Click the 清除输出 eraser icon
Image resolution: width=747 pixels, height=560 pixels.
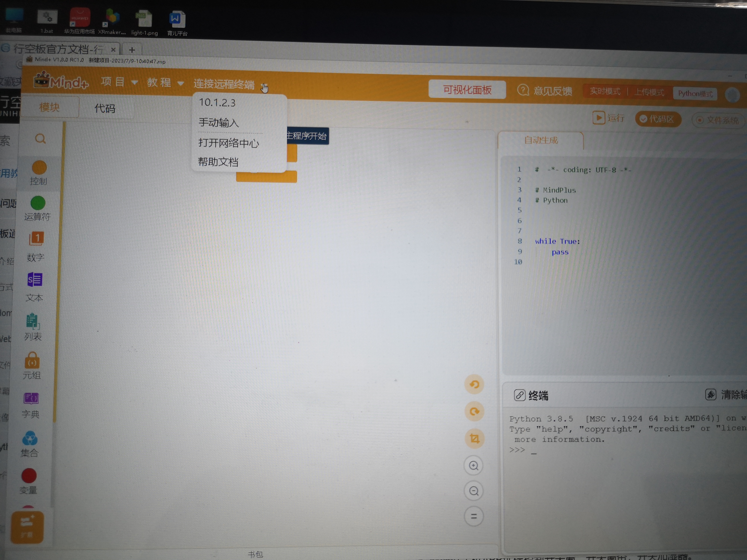(710, 394)
